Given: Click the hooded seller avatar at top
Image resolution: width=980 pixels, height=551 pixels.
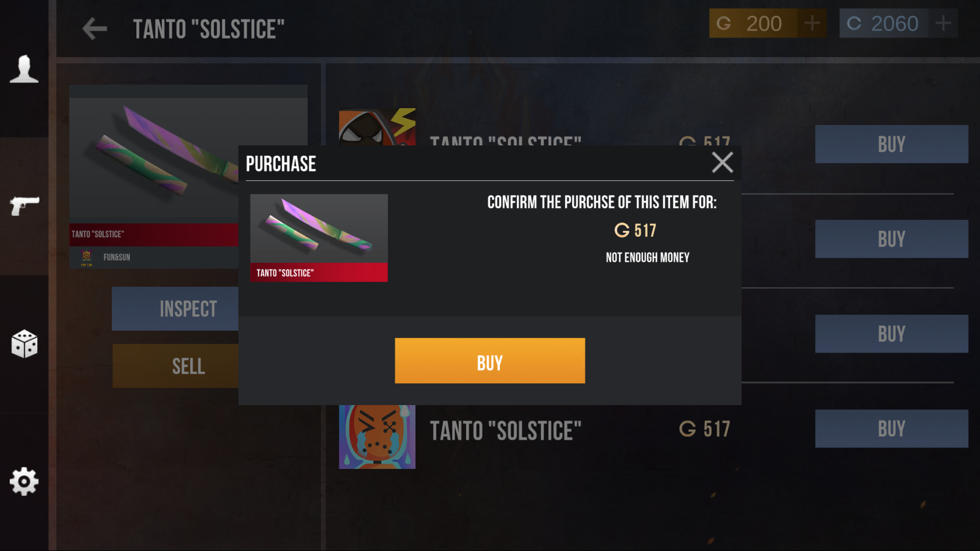Looking at the screenshot, I should pyautogui.click(x=377, y=127).
